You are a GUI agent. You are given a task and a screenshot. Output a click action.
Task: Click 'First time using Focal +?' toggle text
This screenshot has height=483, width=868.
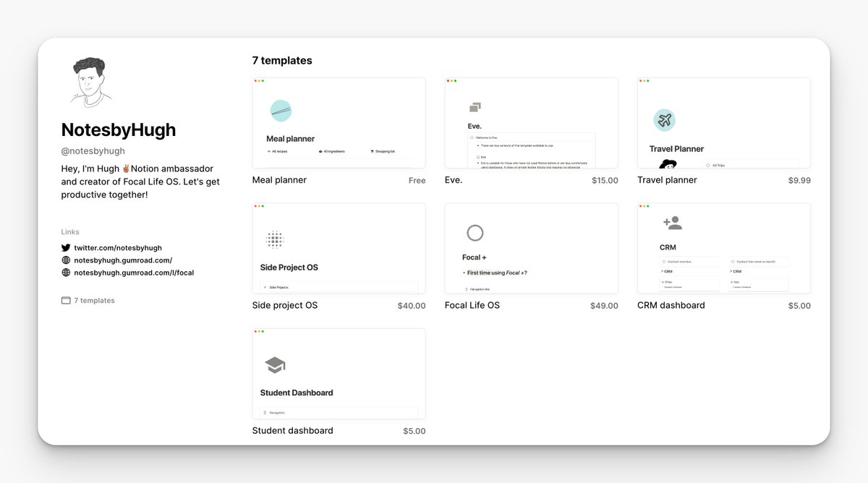497,273
